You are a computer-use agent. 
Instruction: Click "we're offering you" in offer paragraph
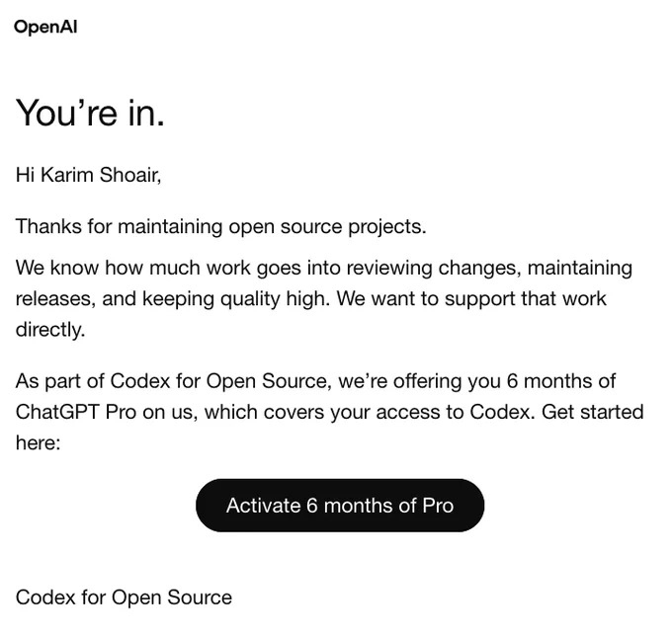(x=420, y=381)
